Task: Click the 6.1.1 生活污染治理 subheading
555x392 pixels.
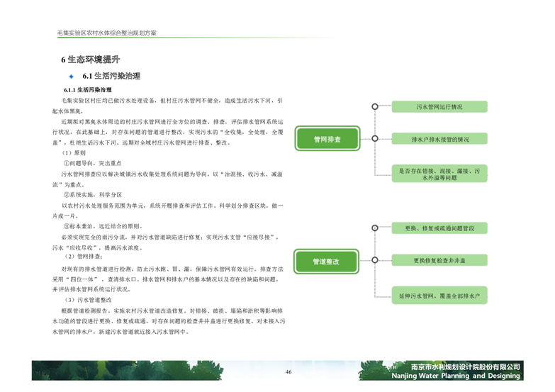Action: pos(88,91)
